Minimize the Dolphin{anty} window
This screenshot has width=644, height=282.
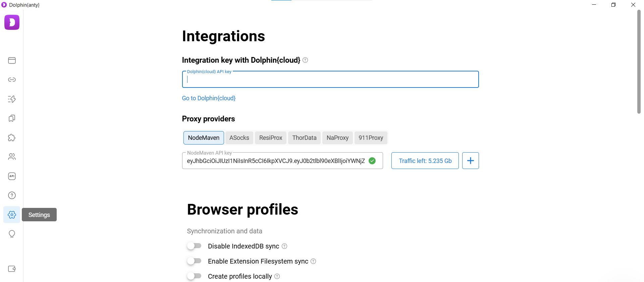(594, 5)
